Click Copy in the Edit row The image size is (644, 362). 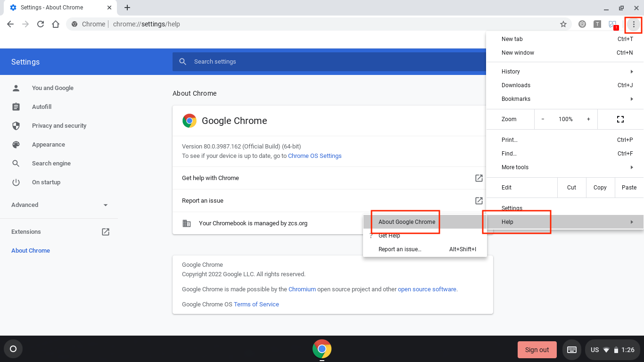(600, 188)
